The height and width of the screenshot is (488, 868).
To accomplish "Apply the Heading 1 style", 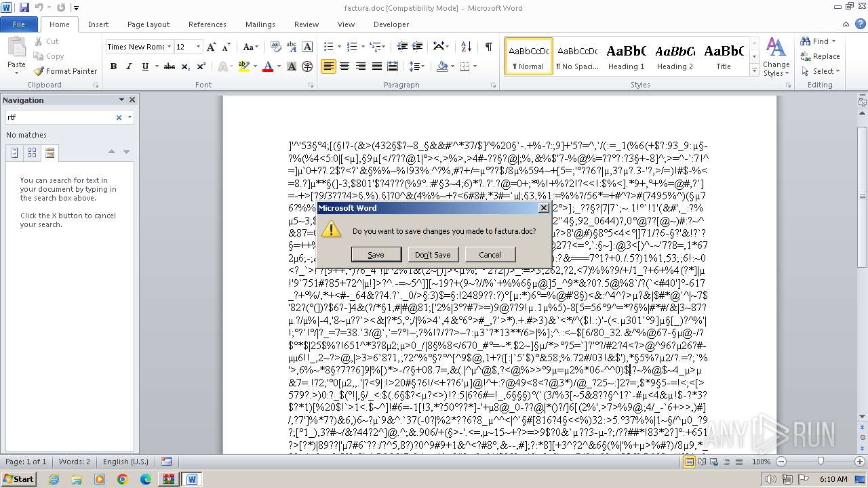I will (x=627, y=57).
